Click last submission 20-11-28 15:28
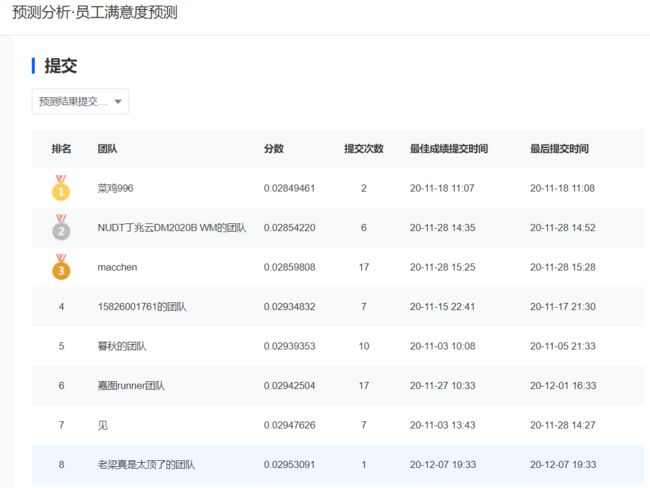 [563, 267]
